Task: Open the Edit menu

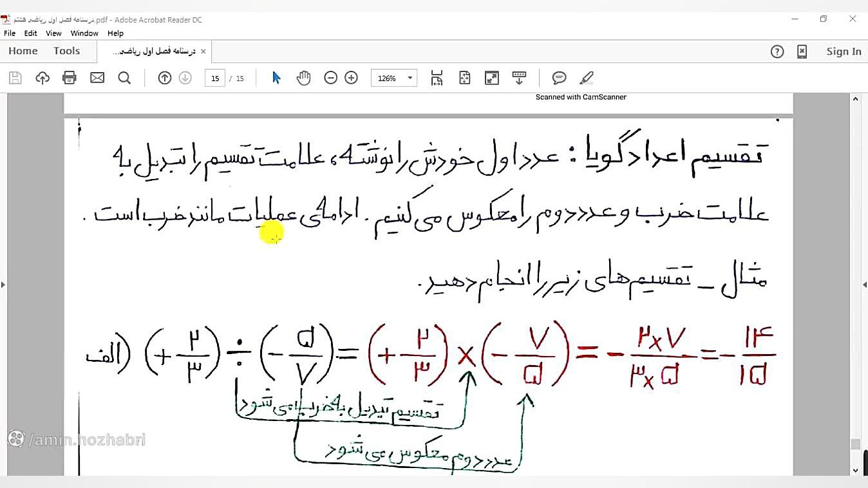Action: point(31,33)
